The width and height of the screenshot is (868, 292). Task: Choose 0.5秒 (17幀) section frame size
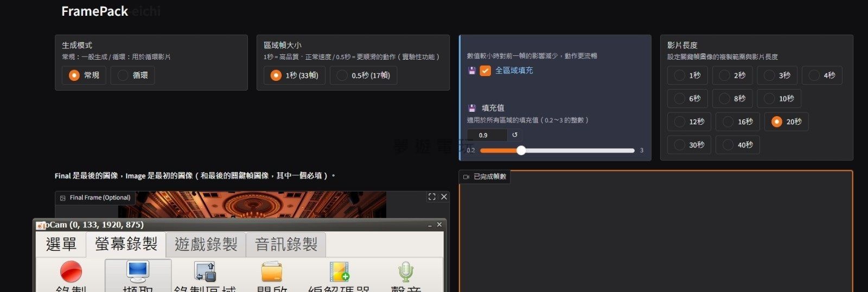pyautogui.click(x=363, y=75)
